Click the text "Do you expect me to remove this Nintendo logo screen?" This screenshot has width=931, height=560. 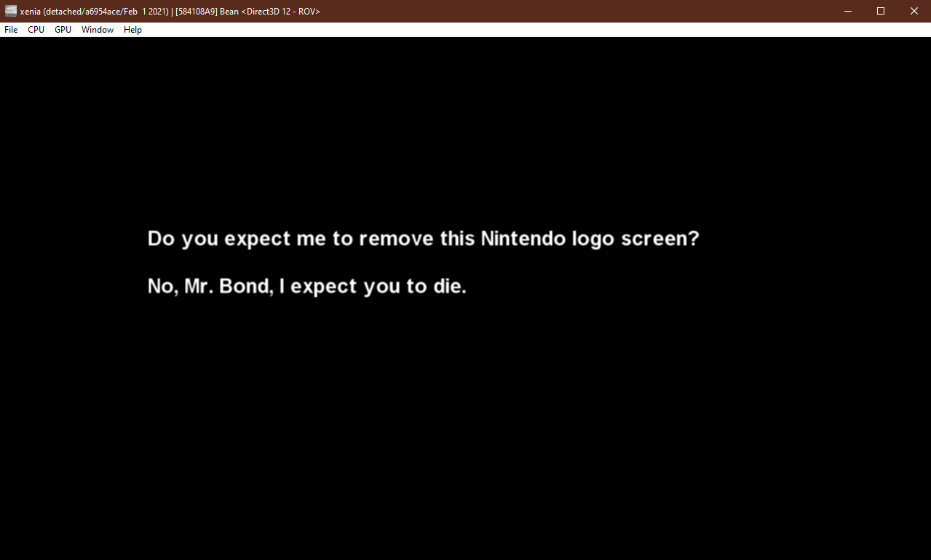click(x=423, y=239)
